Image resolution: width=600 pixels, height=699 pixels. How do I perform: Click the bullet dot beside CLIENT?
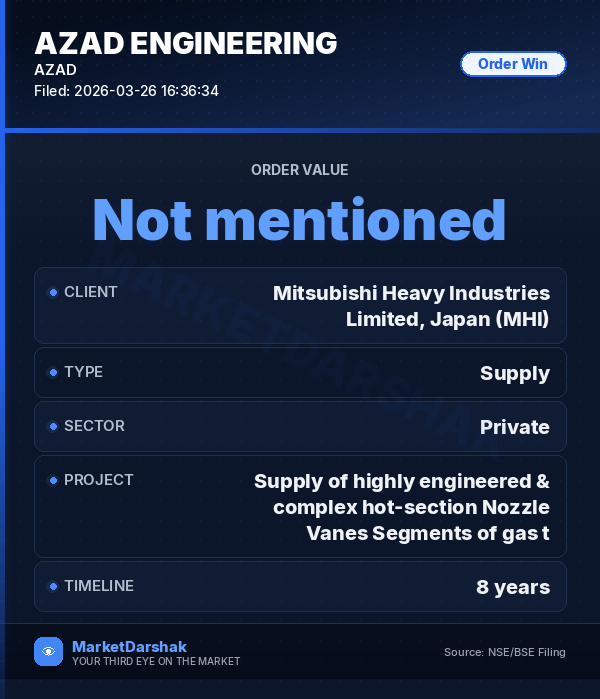[x=53, y=292]
